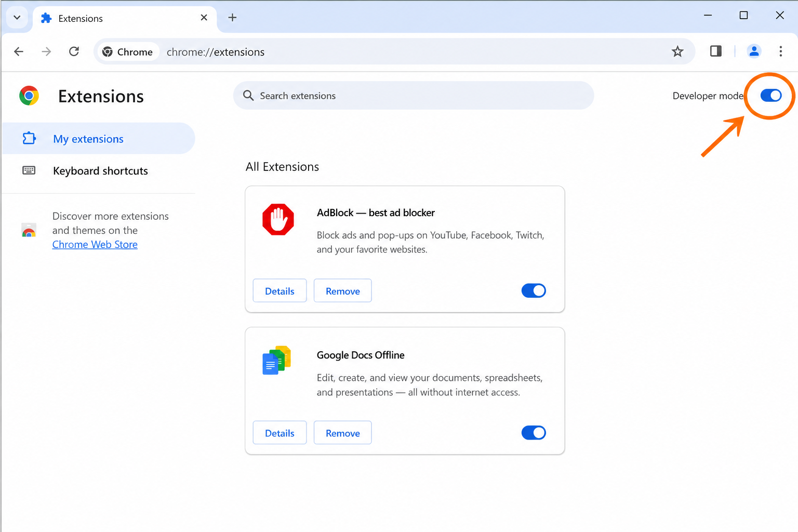Click the AdBlock stop-hand icon

click(x=278, y=219)
